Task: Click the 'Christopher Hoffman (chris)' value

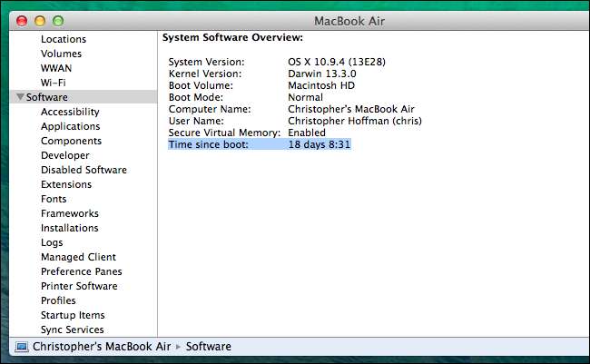Action: [x=355, y=121]
